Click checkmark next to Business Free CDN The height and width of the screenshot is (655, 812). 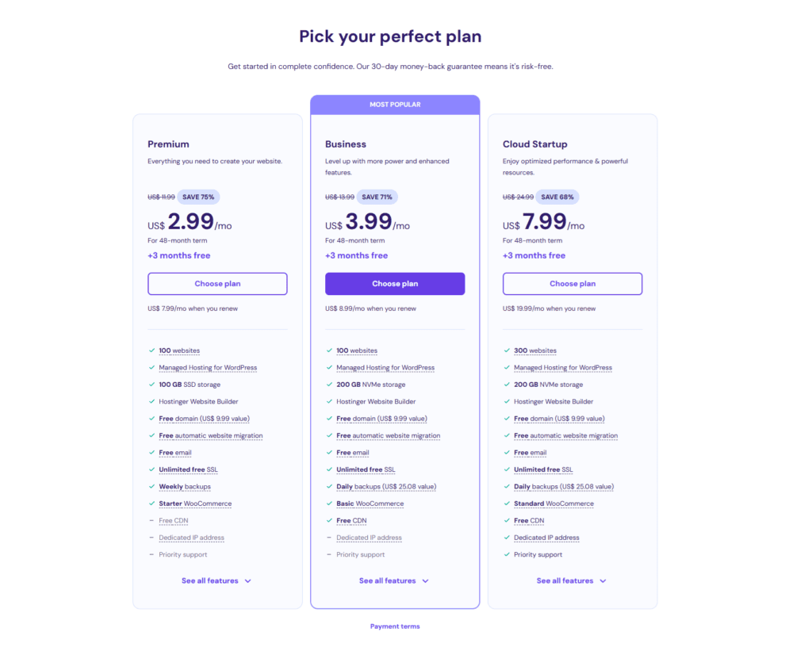pyautogui.click(x=329, y=521)
